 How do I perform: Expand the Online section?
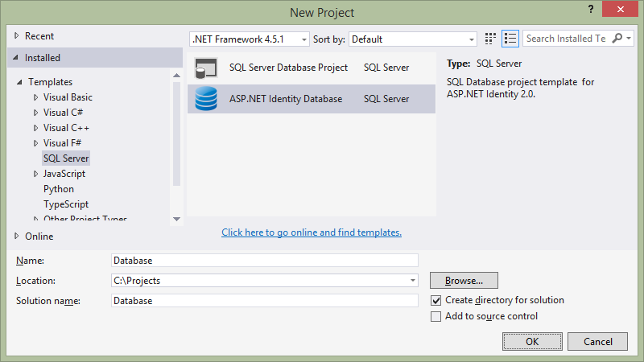tap(16, 236)
